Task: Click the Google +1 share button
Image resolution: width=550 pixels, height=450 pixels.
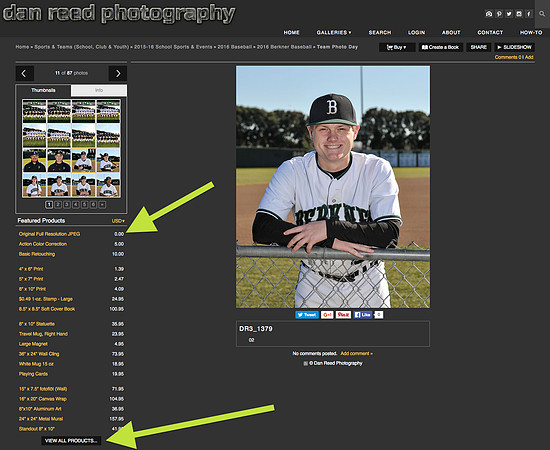Action: 327,315
